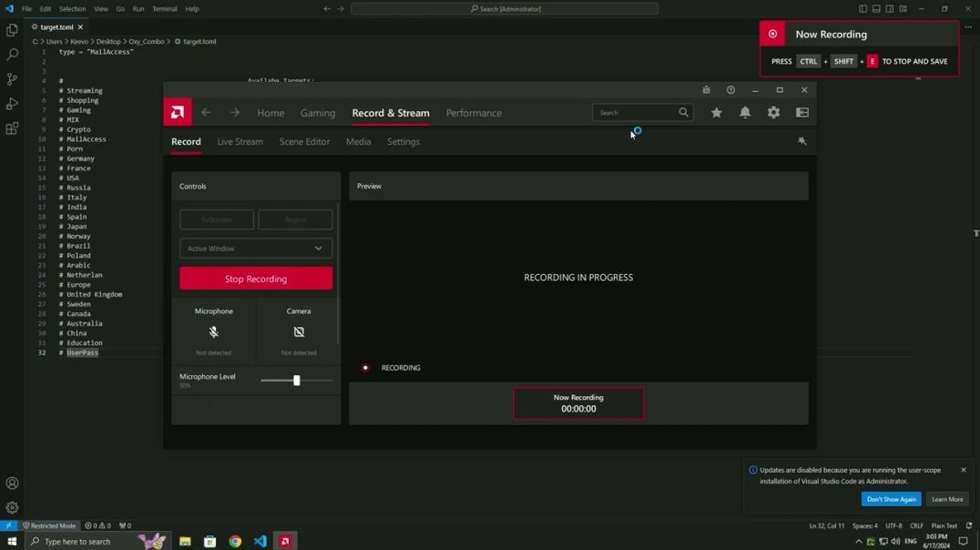Screen dimensions: 980x550
Task: Change Spaces: 4 indentation setting
Action: click(865, 525)
